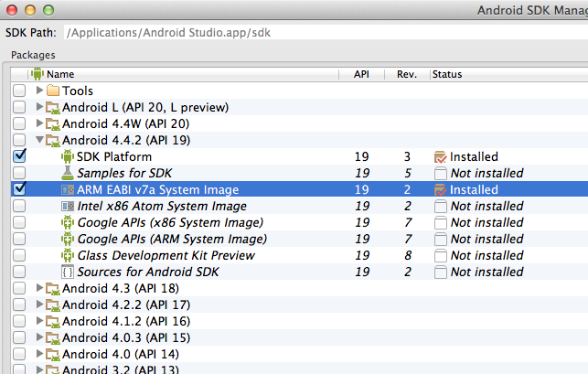Image resolution: width=588 pixels, height=374 pixels.
Task: Sort by the Rev. column header
Action: point(407,74)
